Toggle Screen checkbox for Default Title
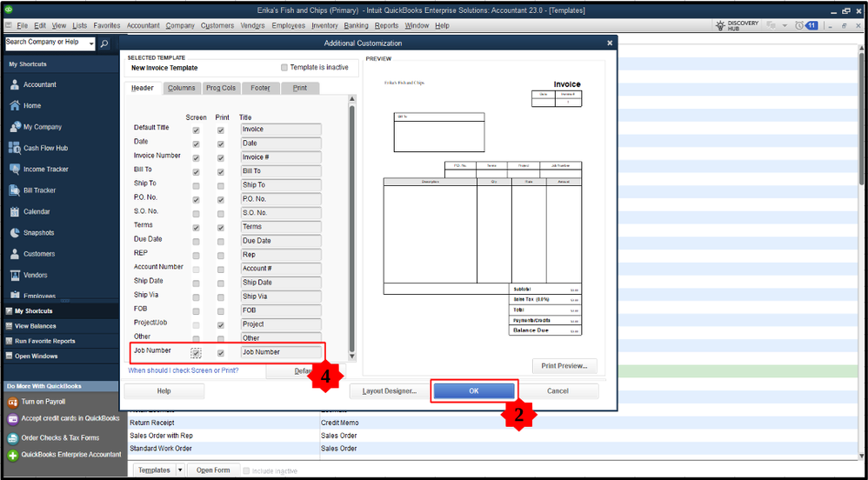The height and width of the screenshot is (480, 868). pyautogui.click(x=196, y=130)
